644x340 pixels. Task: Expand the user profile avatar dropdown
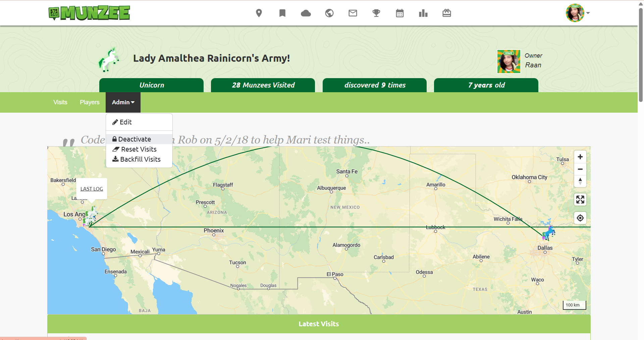(578, 13)
